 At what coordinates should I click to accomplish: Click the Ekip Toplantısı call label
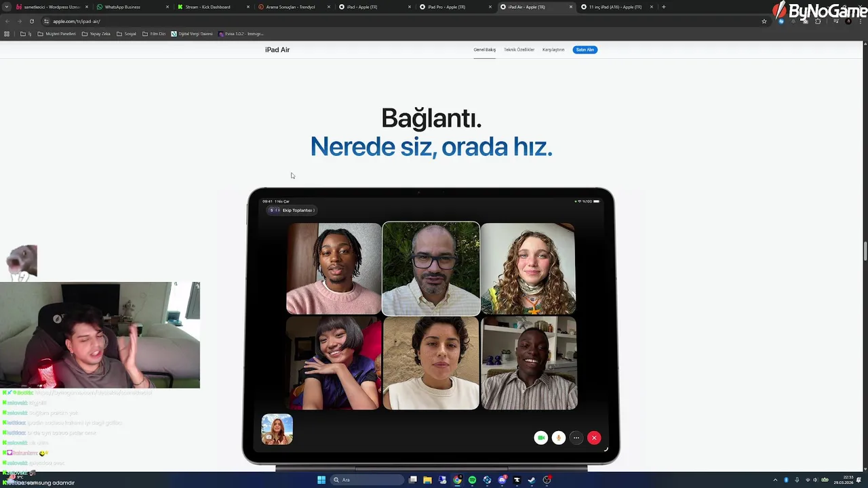coord(292,210)
